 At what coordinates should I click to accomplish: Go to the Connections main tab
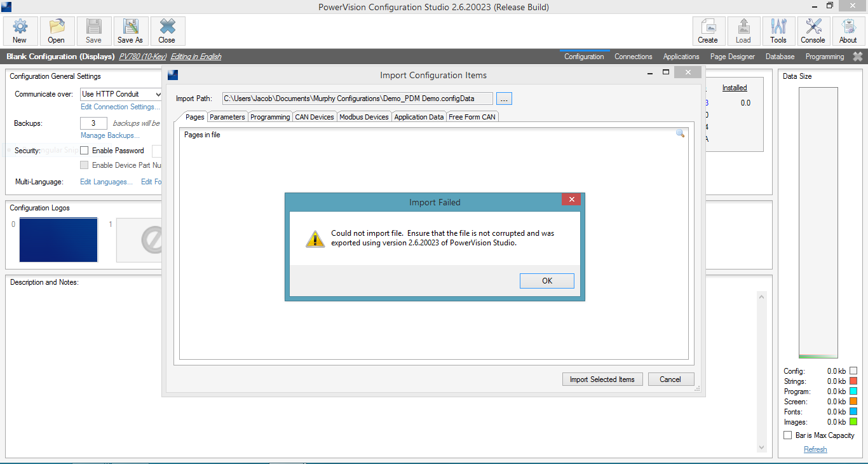point(634,57)
